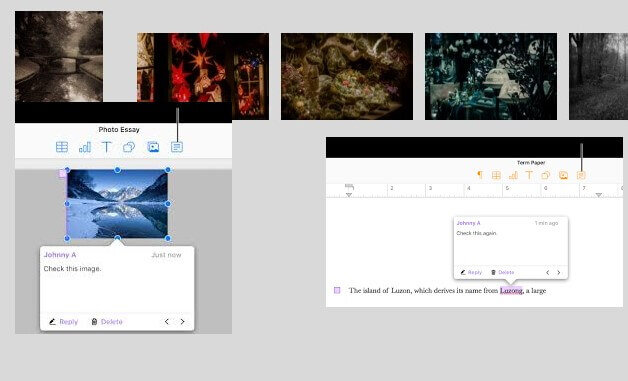The image size is (628, 381).
Task: Insert orange table icon in Term Paper
Action: 496,175
